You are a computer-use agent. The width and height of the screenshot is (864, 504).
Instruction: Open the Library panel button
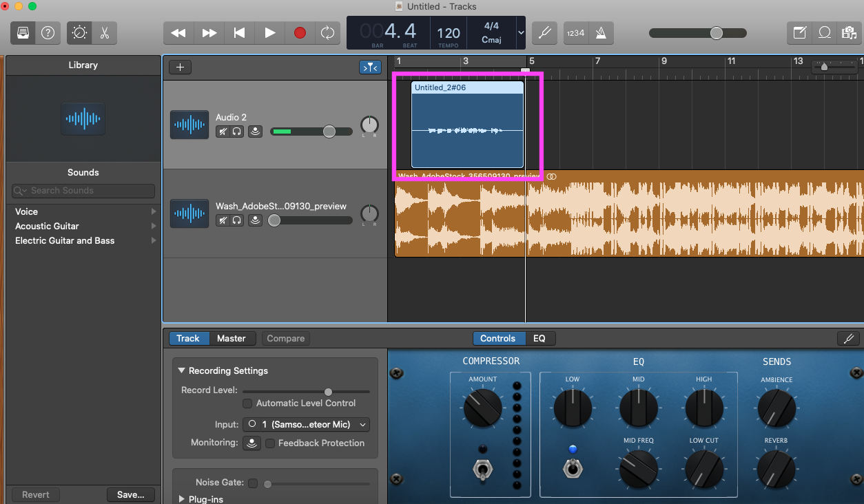pyautogui.click(x=23, y=32)
